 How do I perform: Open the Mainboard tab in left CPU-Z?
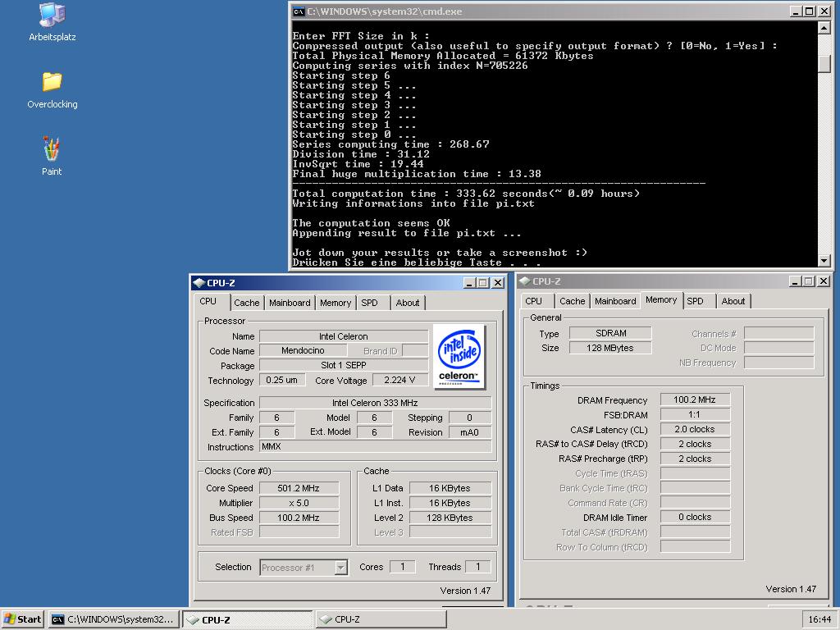click(290, 303)
